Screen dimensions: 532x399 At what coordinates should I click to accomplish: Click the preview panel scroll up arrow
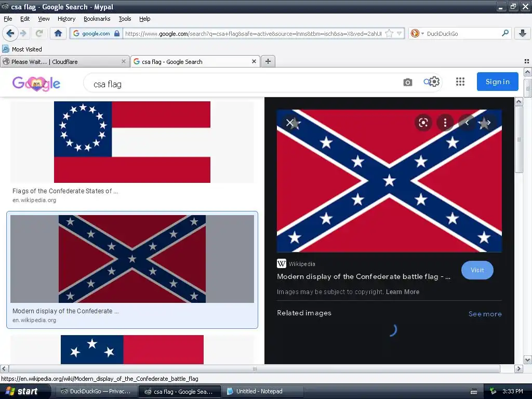click(519, 101)
